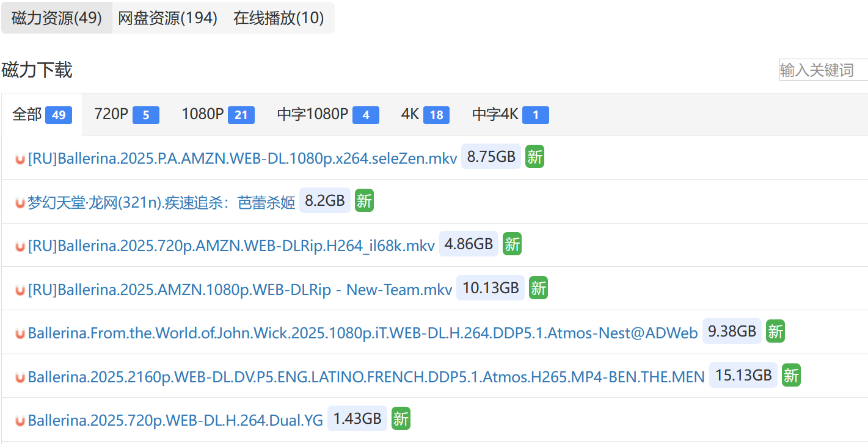
Task: Open [RU]Ballerina 720p H264_il68k.mkv link
Action: click(232, 246)
